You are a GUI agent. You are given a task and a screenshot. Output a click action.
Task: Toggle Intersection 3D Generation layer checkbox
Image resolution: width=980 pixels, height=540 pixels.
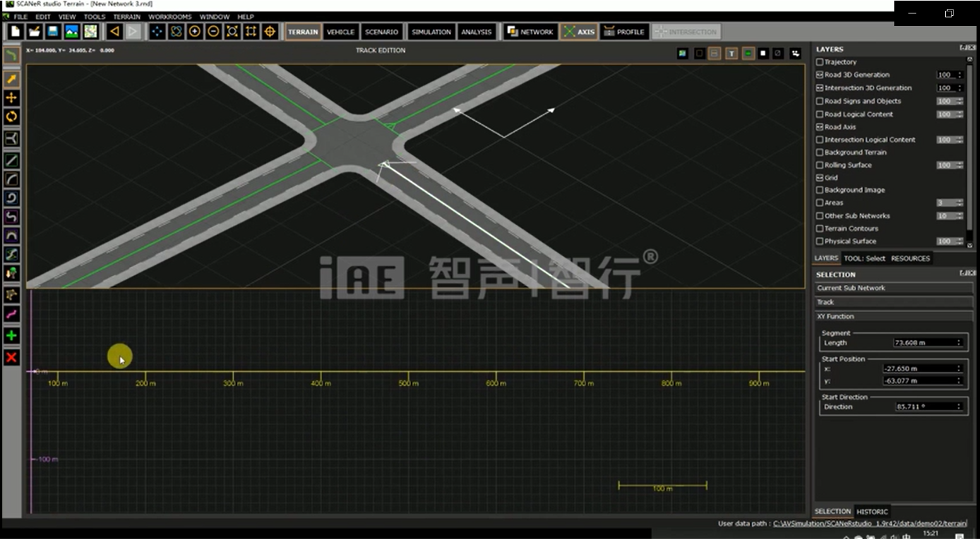(x=820, y=88)
